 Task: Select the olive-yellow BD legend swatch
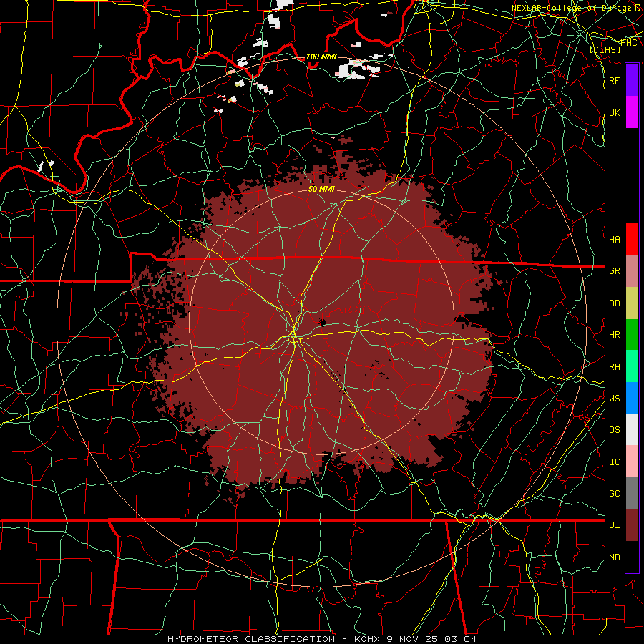pyautogui.click(x=632, y=303)
